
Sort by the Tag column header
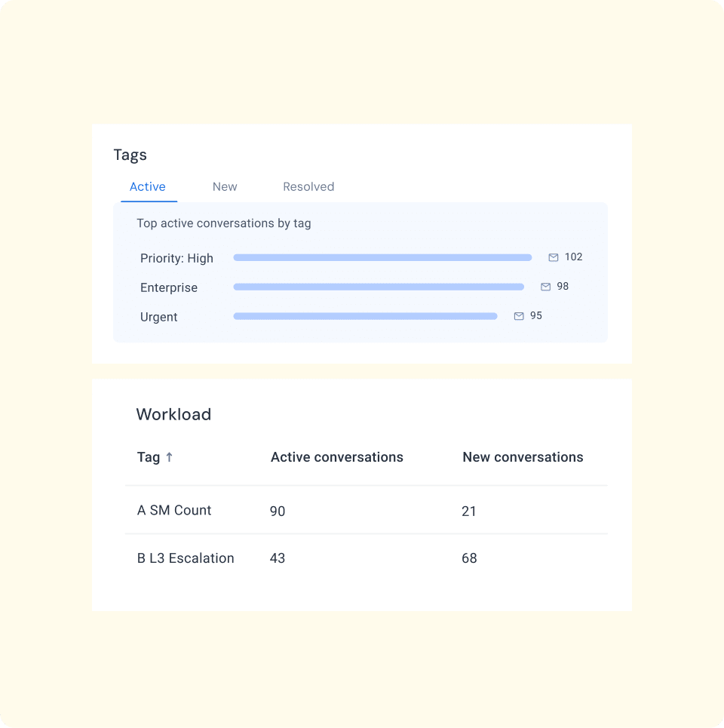[149, 457]
